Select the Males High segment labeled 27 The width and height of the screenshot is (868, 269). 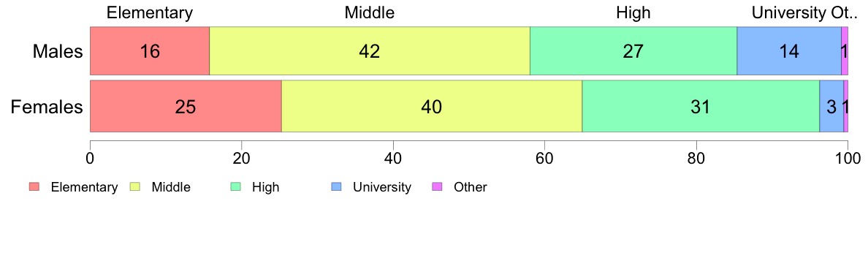(x=633, y=50)
